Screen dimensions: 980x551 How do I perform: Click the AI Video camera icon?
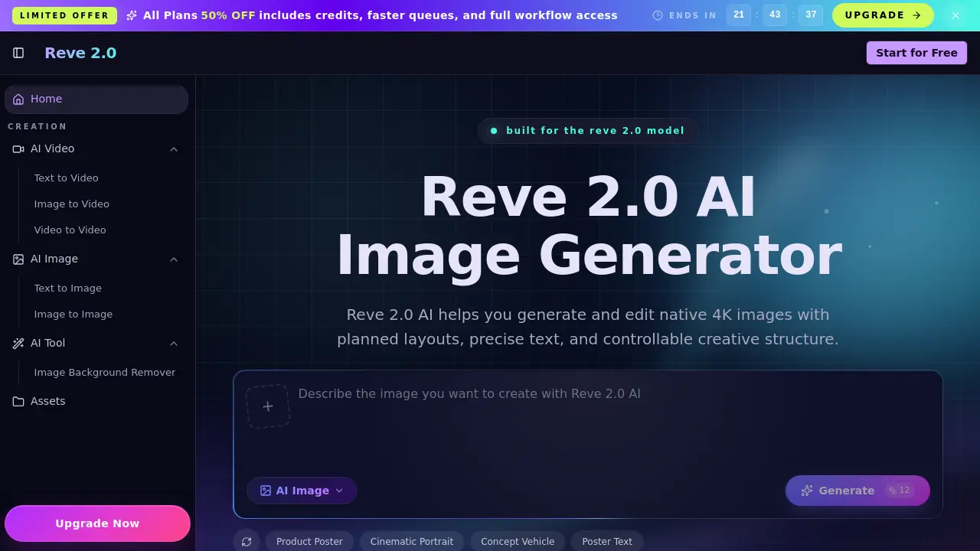(x=18, y=149)
